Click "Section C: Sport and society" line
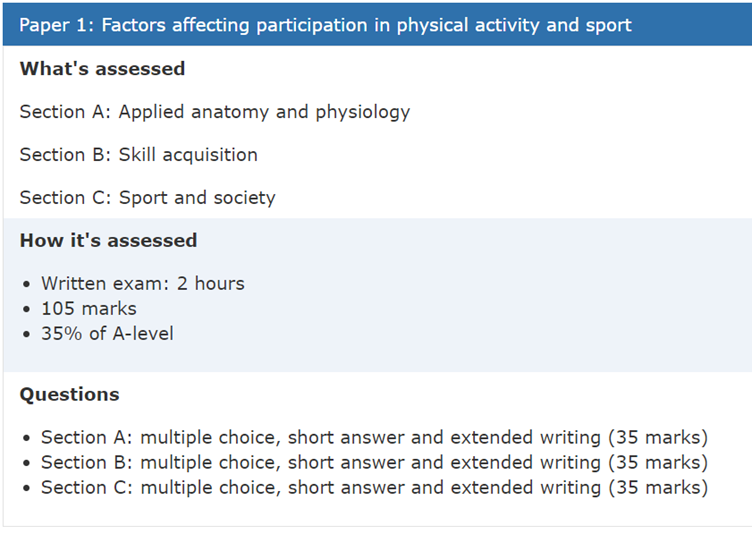The height and width of the screenshot is (534, 752). pyautogui.click(x=148, y=198)
